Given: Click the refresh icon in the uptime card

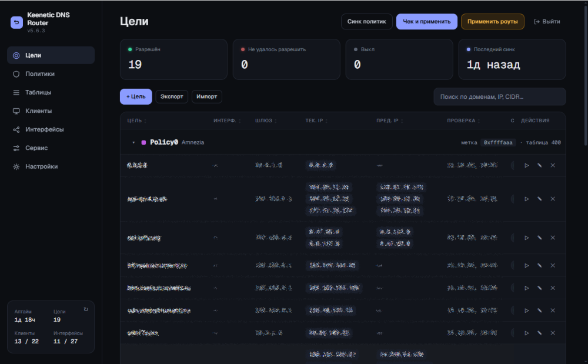Looking at the screenshot, I should [86, 309].
